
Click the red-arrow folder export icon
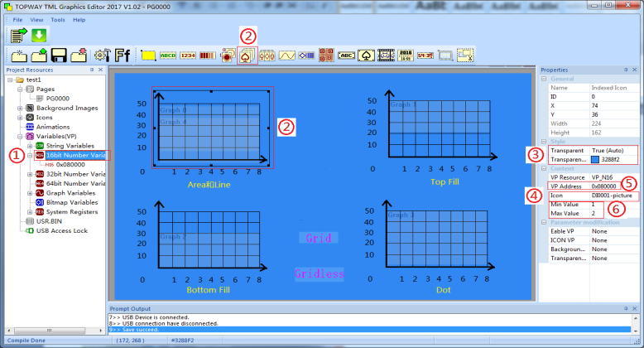79,56
